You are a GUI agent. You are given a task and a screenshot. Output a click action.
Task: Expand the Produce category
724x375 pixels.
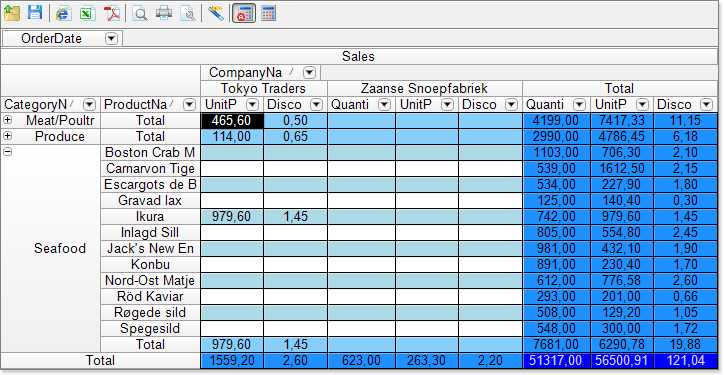tap(7, 136)
